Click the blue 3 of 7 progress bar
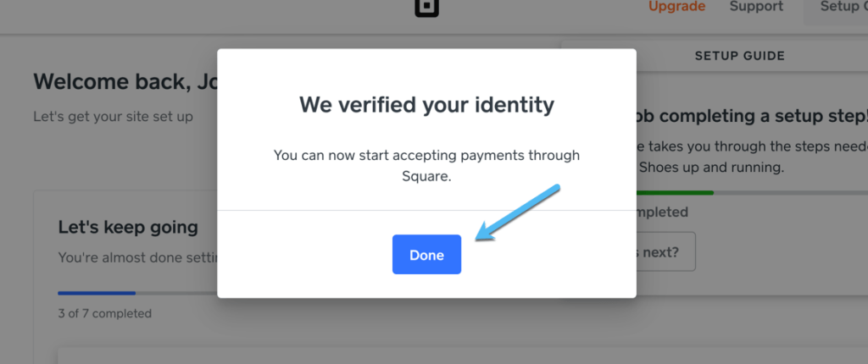This screenshot has height=364, width=868. coord(97,293)
